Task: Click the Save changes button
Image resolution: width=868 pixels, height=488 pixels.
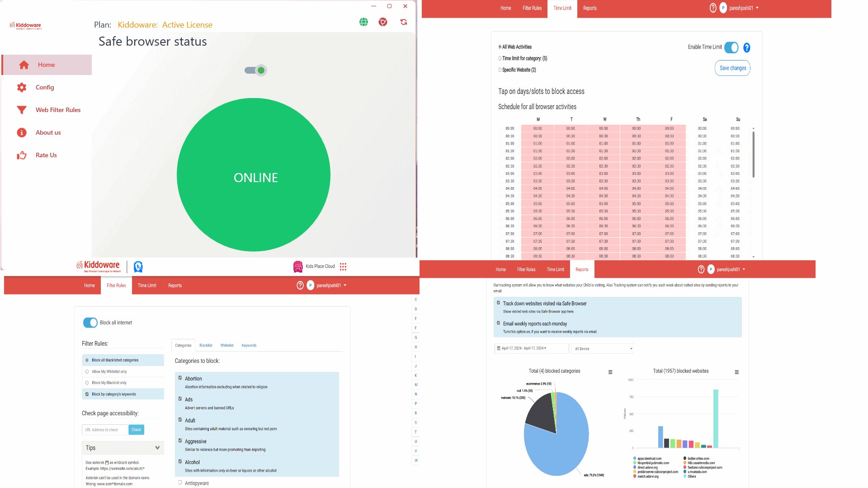Action: tap(732, 68)
